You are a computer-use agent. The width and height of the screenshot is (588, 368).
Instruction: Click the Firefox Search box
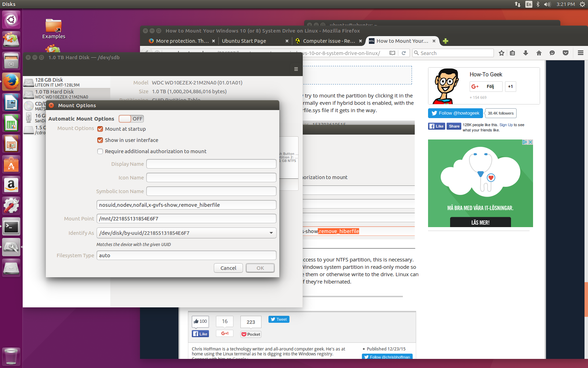pyautogui.click(x=453, y=53)
